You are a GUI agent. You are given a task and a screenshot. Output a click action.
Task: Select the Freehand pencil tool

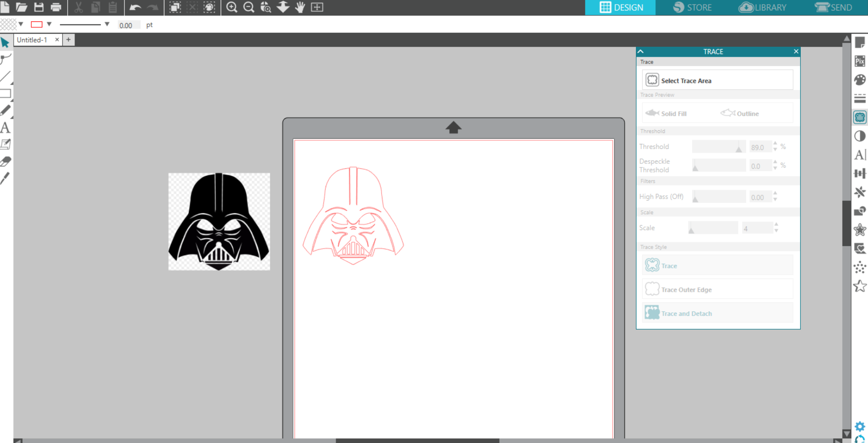click(x=5, y=110)
